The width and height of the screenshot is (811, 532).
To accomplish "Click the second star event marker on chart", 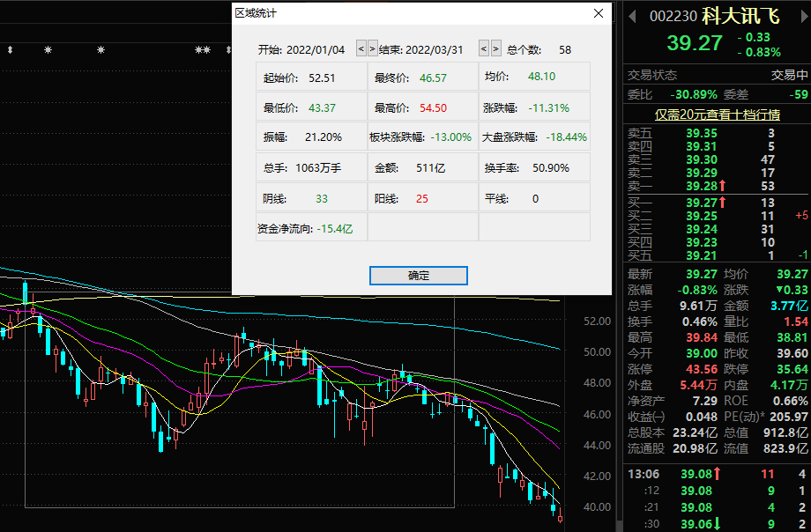I will coord(100,50).
